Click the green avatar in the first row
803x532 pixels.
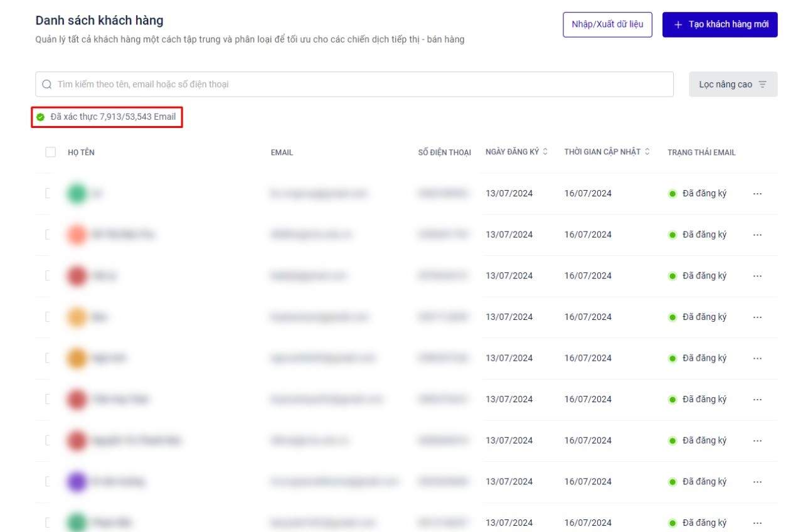pos(77,193)
